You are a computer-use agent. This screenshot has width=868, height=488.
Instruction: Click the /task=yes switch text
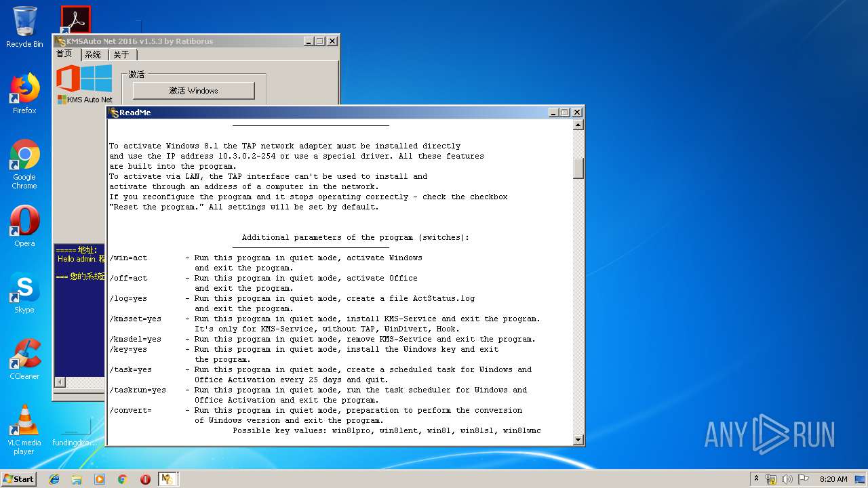pos(131,369)
